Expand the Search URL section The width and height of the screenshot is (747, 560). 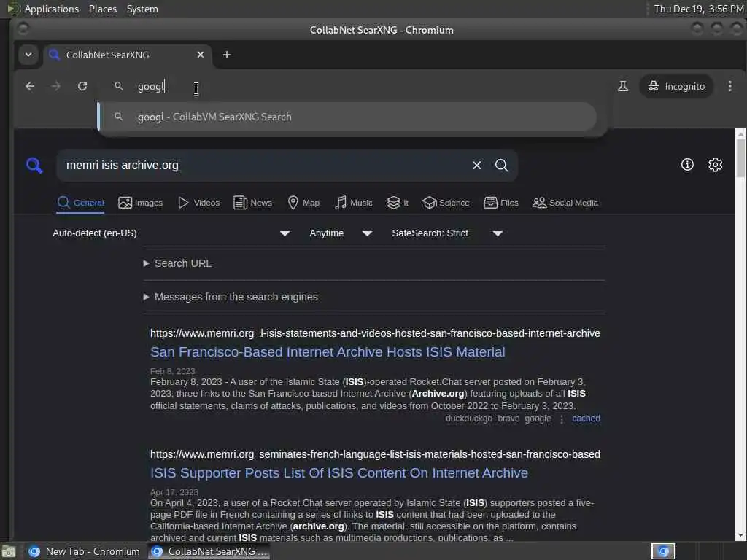point(178,263)
